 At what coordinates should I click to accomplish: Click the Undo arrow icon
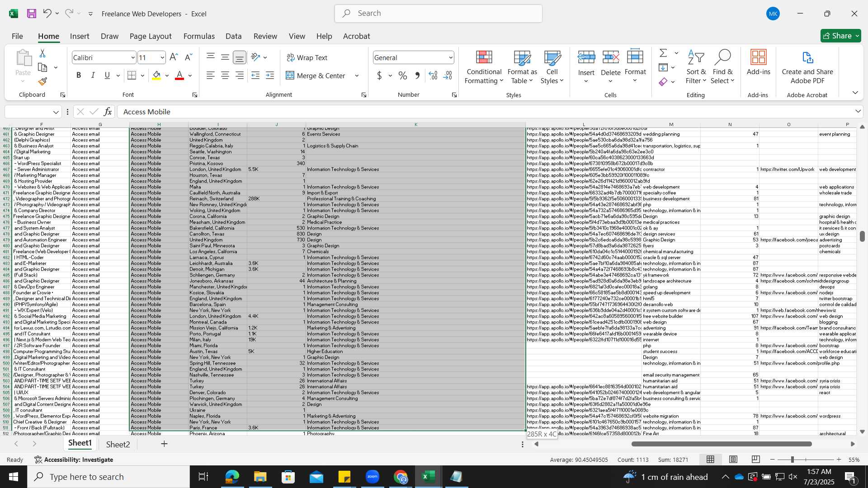47,14
